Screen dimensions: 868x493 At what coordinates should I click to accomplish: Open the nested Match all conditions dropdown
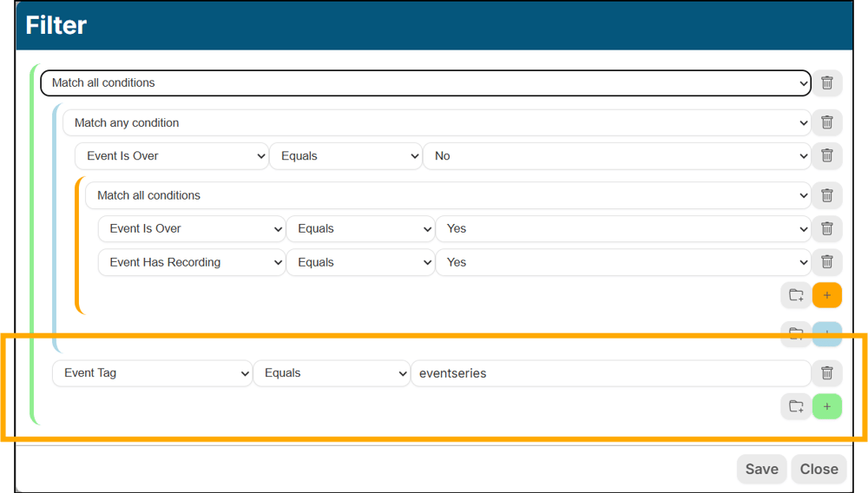click(448, 195)
